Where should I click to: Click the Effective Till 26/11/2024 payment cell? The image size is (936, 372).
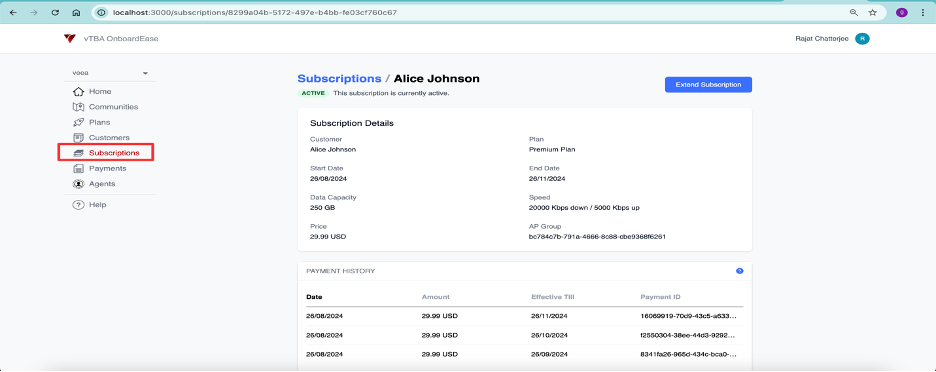tap(549, 316)
